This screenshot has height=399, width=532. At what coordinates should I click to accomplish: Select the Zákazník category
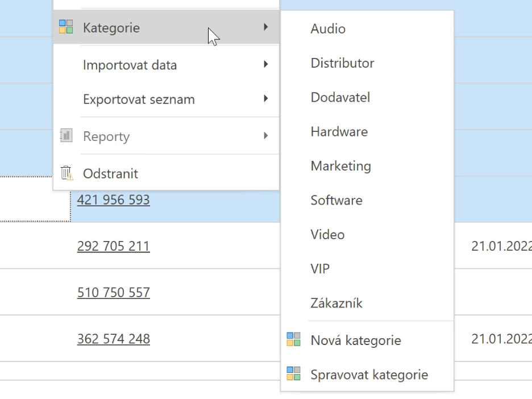point(367,303)
